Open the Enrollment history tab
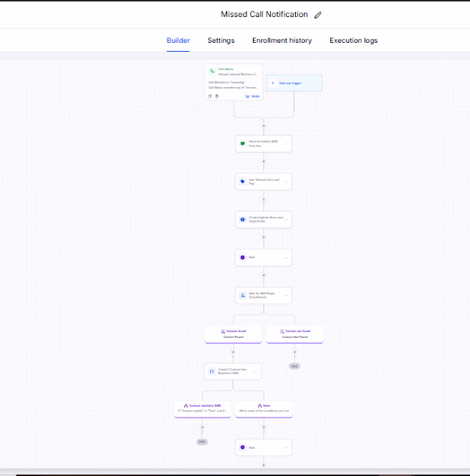Screen dimensions: 470x476 (x=282, y=40)
